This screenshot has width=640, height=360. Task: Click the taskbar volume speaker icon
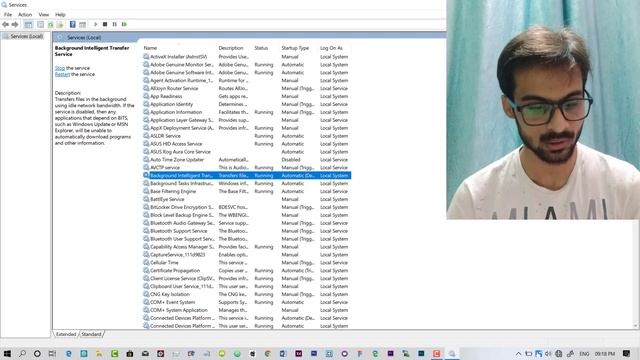[548, 353]
